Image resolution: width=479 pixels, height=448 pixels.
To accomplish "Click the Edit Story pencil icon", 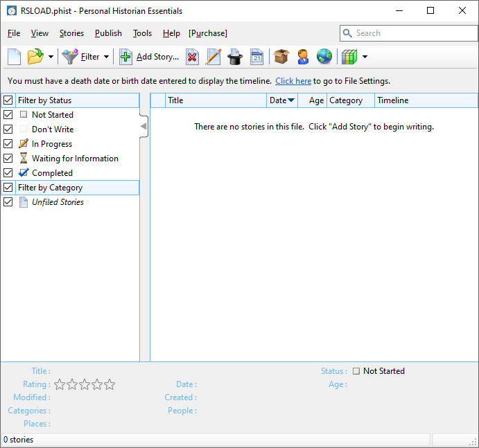I will tap(214, 57).
